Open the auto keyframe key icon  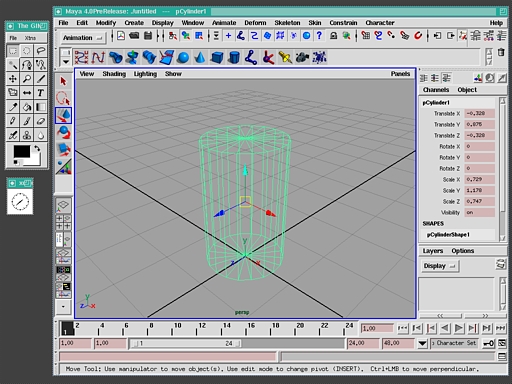pos(489,343)
